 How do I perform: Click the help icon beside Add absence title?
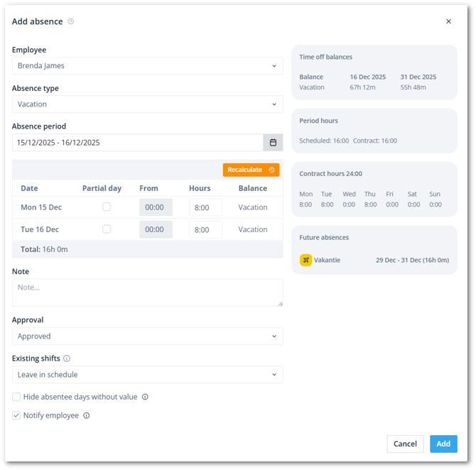[x=71, y=22]
